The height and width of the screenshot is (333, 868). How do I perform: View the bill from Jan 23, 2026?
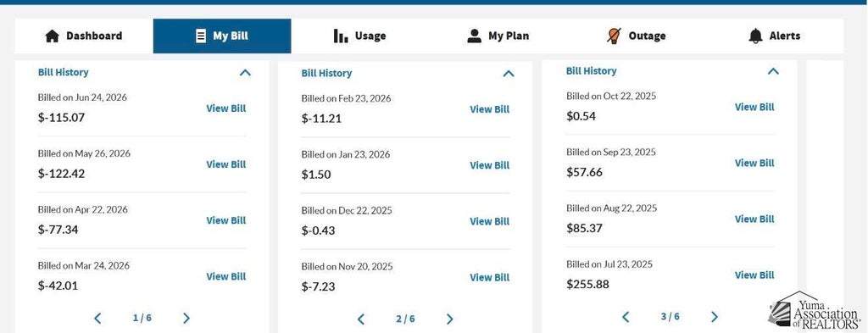(x=489, y=165)
